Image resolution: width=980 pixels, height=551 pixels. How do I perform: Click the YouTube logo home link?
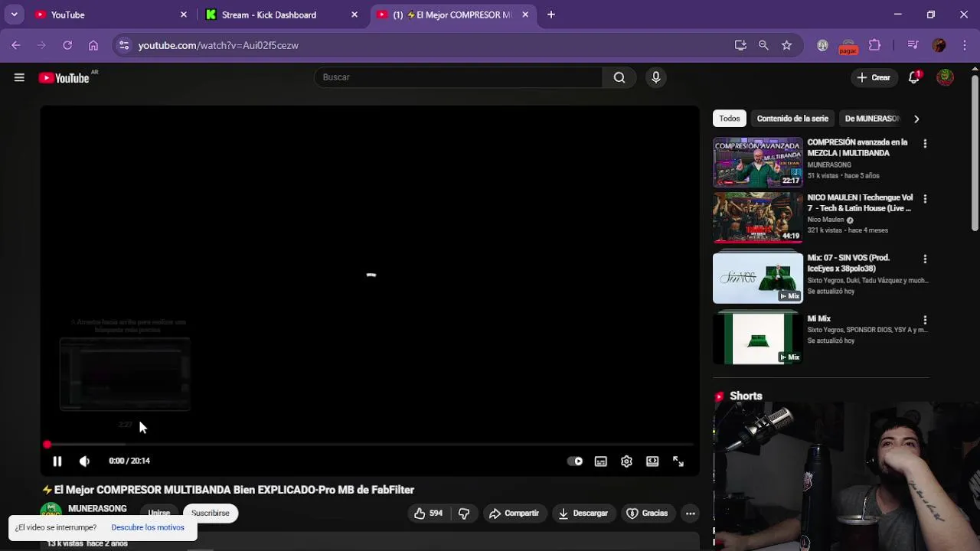pos(65,77)
